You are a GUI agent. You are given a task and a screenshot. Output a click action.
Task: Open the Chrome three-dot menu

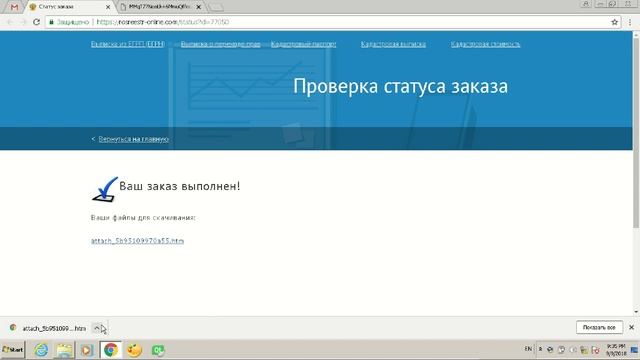pyautogui.click(x=630, y=22)
